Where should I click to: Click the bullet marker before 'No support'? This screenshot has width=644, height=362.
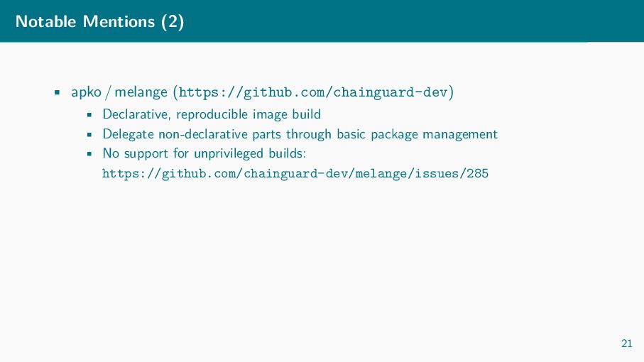coord(89,154)
